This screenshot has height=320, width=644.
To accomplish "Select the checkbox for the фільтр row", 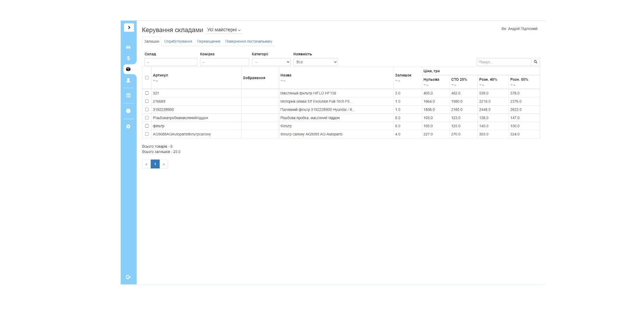I will pos(147,126).
